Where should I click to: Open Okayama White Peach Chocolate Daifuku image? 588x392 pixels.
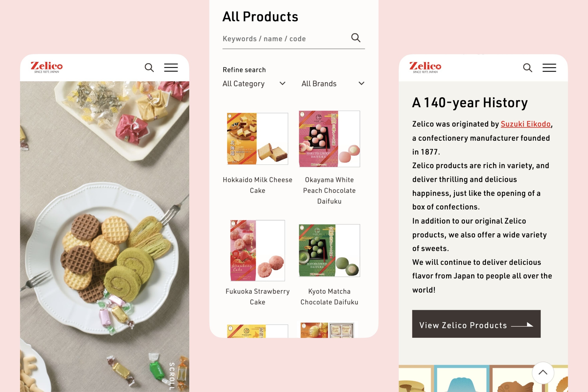coord(329,139)
